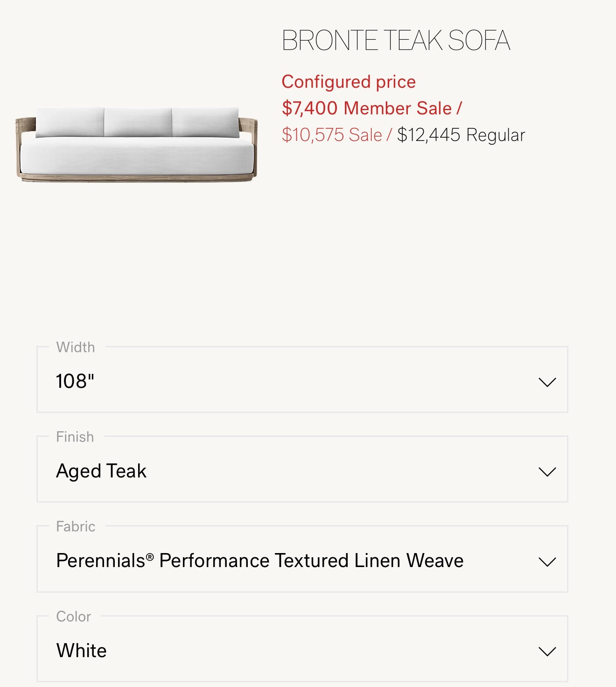Click the Bronte Teak Sofa product image

point(137,145)
